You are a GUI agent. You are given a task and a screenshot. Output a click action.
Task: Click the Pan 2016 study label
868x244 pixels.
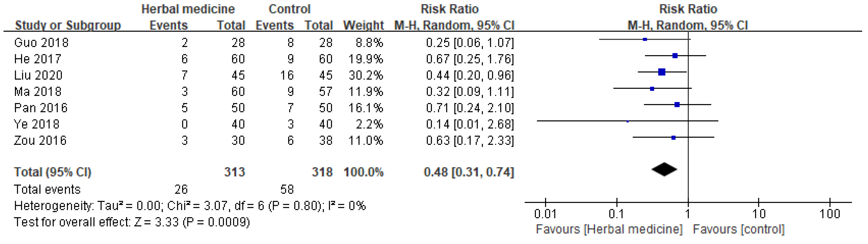[x=41, y=108]
